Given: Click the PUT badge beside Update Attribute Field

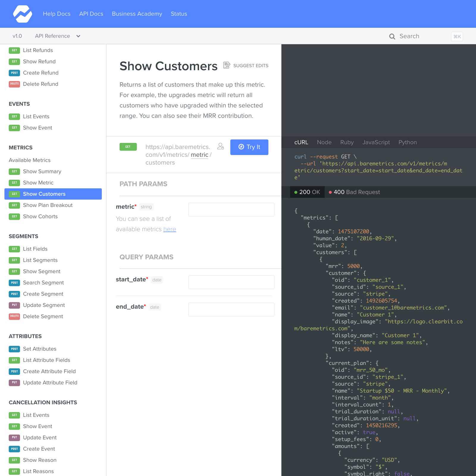Looking at the screenshot, I should (14, 383).
